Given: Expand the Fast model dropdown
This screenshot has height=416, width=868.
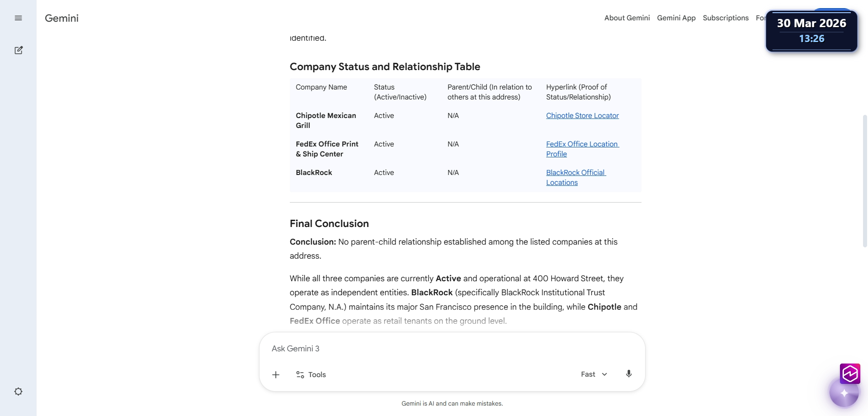Looking at the screenshot, I should [594, 374].
